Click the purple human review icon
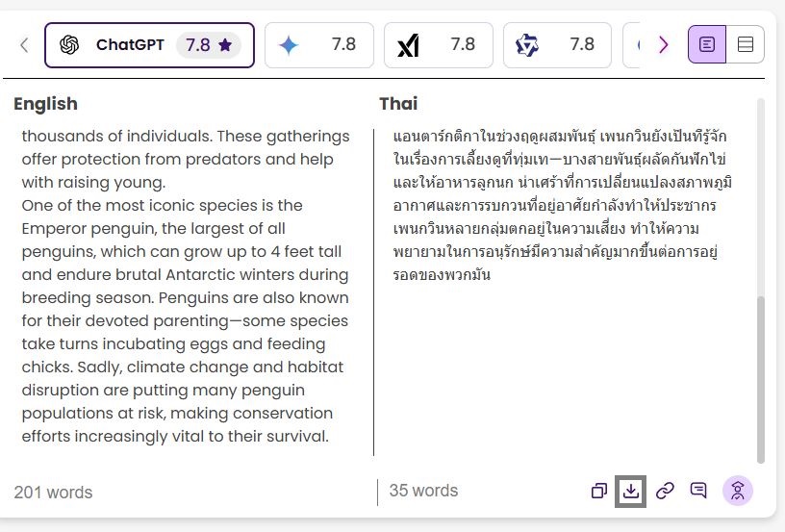This screenshot has height=532, width=785. tap(738, 491)
